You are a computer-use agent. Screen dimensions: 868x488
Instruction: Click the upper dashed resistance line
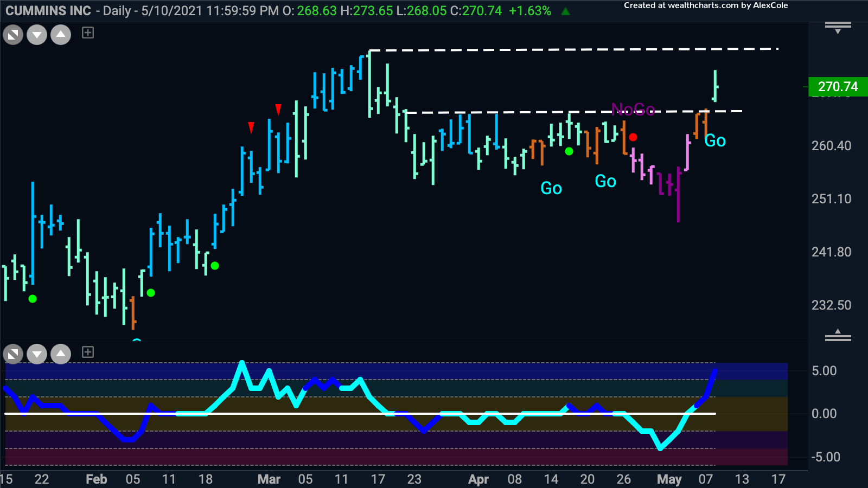click(574, 50)
